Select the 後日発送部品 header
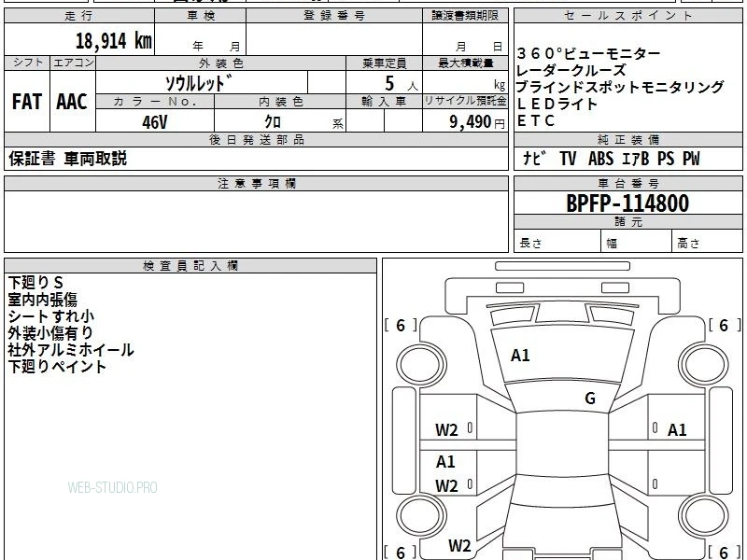Screen dimensions: 747x560 pyautogui.click(x=256, y=139)
